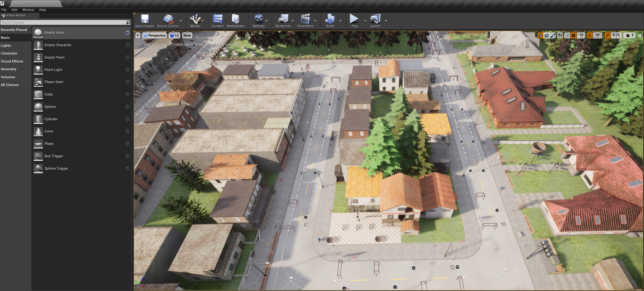The height and width of the screenshot is (291, 644).
Task: Open the rotation snap 10° dropdown
Action: [598, 35]
